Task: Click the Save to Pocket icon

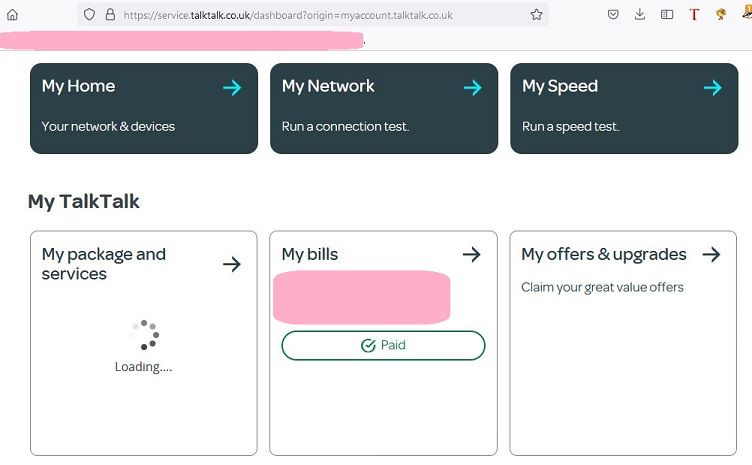Action: [614, 15]
